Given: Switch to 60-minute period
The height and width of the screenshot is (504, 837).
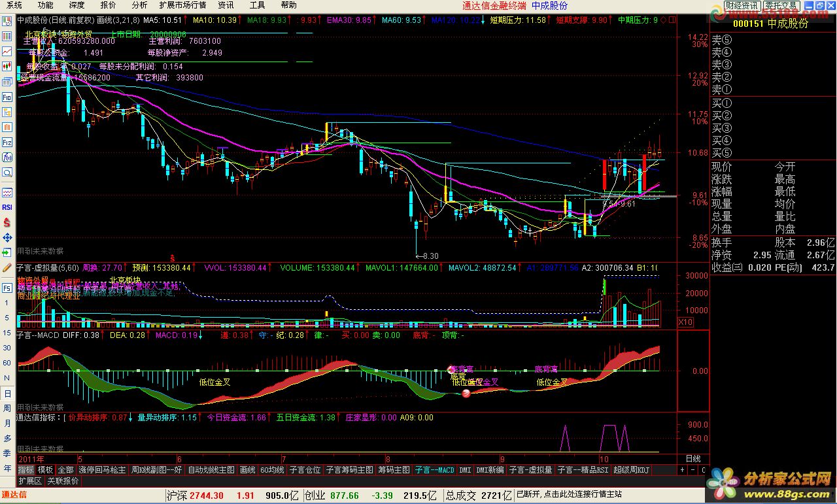Looking at the screenshot, I should click(7, 363).
